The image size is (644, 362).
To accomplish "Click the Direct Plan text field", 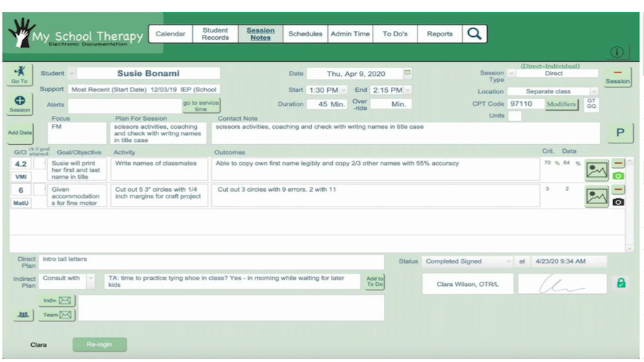I will click(211, 262).
